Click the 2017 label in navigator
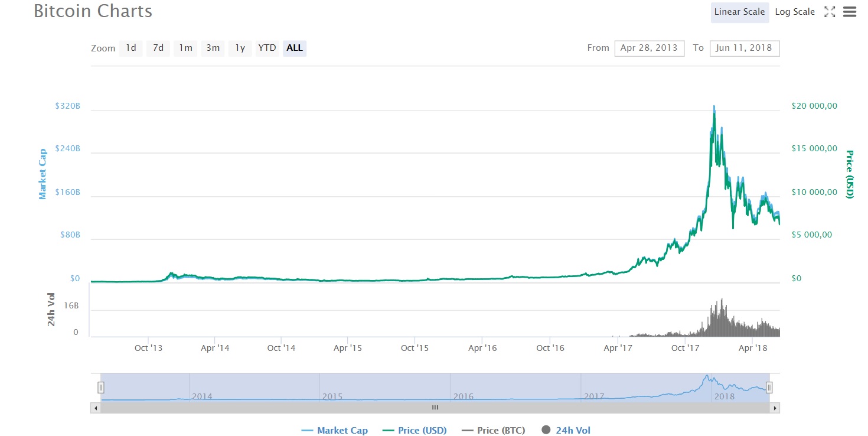Viewport: 868px width, 436px height. (x=594, y=396)
